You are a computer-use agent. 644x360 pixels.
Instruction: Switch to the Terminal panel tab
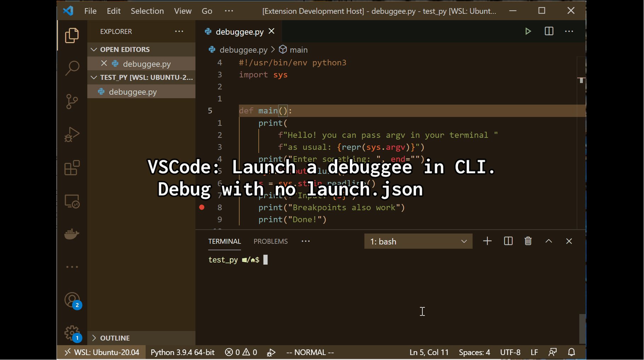click(x=224, y=241)
